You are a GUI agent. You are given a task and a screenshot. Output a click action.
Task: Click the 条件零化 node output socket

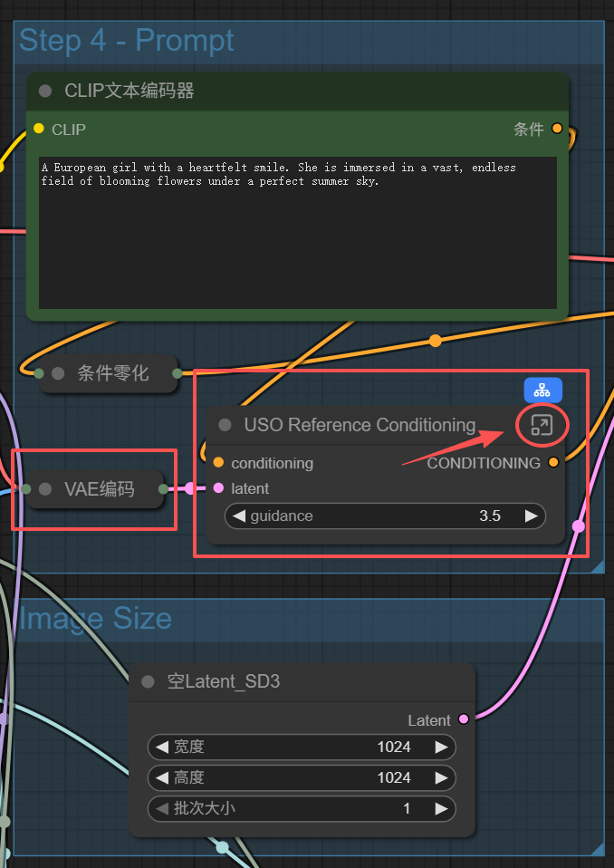tap(177, 373)
